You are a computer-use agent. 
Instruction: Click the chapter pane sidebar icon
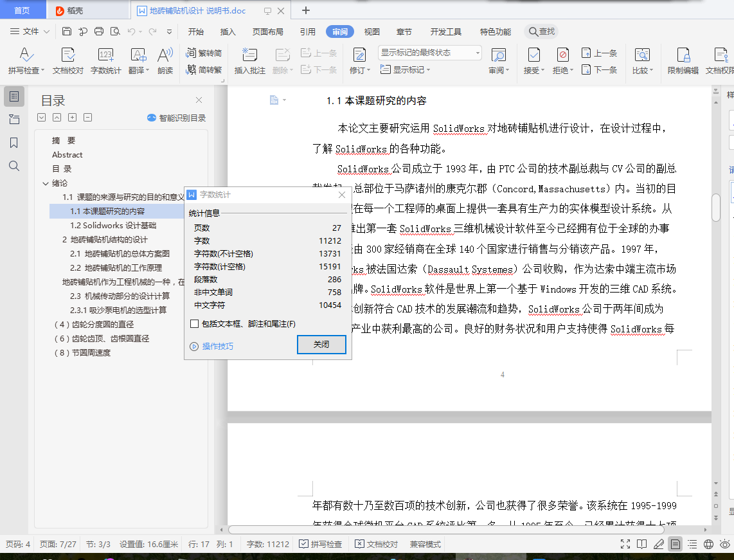pyautogui.click(x=14, y=120)
